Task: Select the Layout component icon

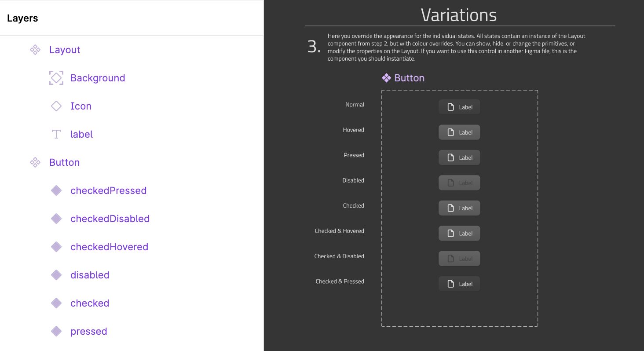Action: pyautogui.click(x=35, y=50)
